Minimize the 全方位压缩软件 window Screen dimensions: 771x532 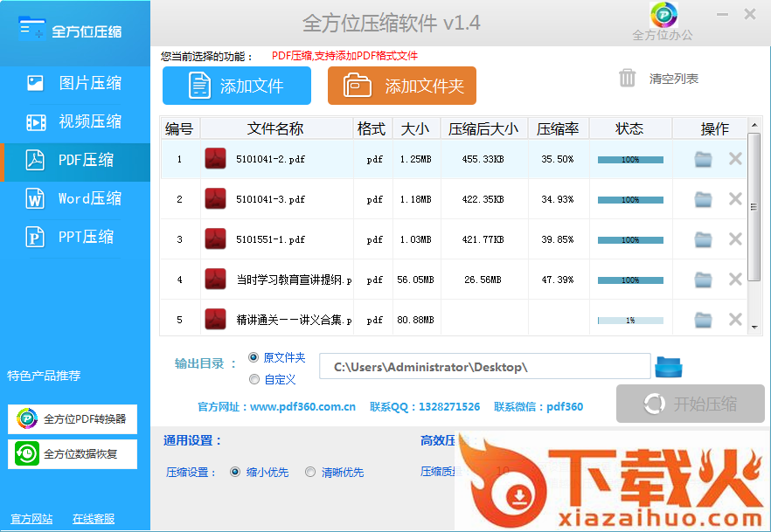point(722,14)
